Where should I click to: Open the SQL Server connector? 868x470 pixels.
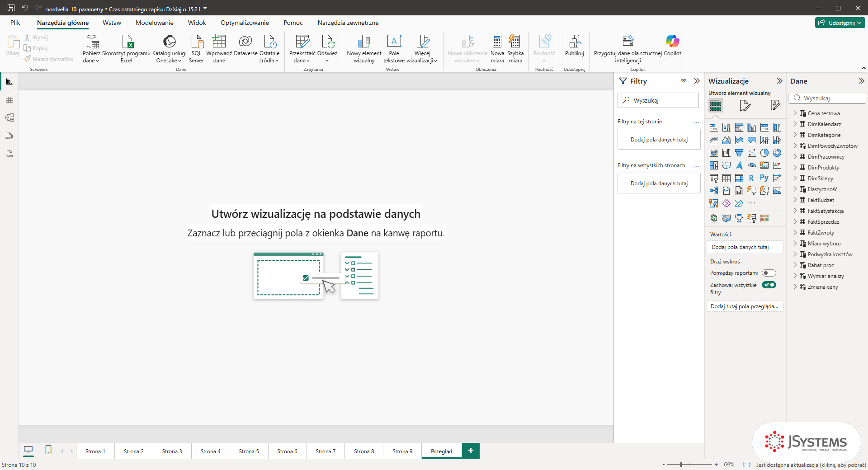click(196, 48)
